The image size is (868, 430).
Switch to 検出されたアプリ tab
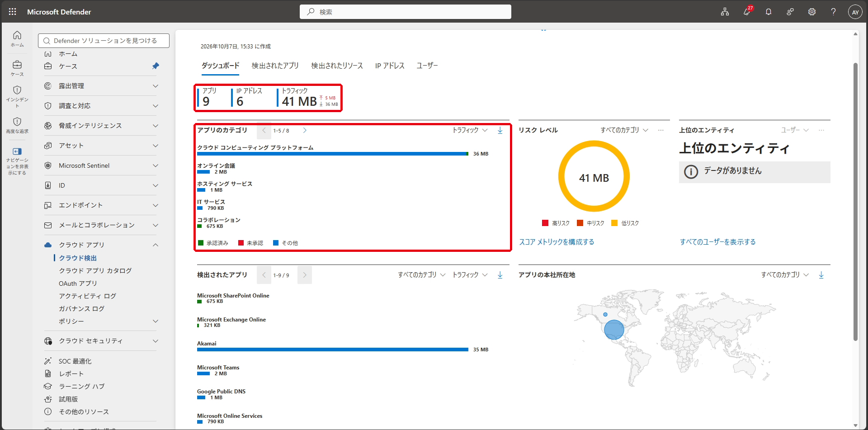(x=275, y=66)
